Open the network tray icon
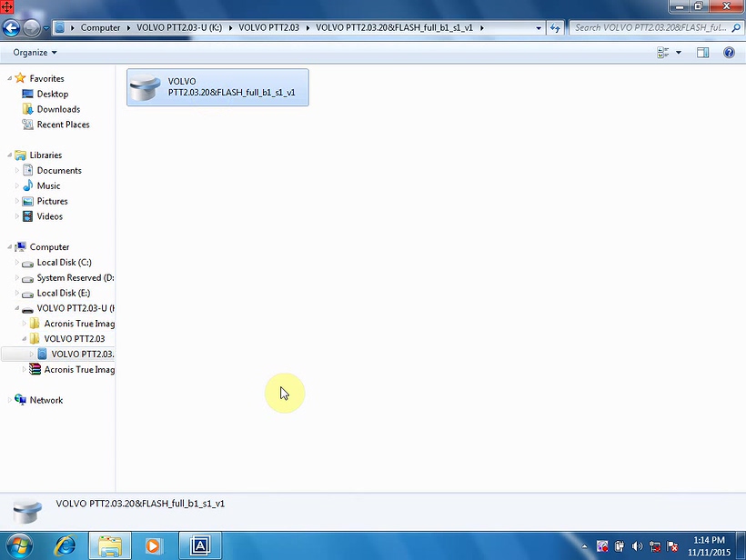 (x=655, y=546)
